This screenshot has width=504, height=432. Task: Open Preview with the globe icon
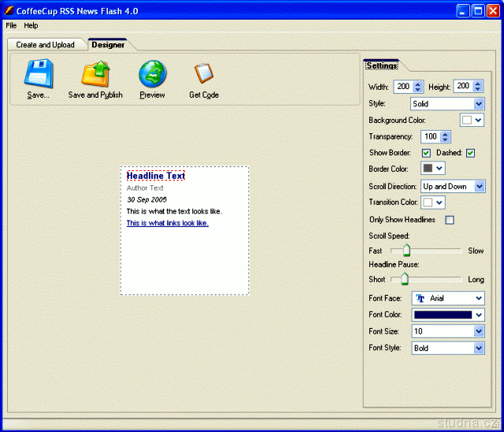(152, 74)
